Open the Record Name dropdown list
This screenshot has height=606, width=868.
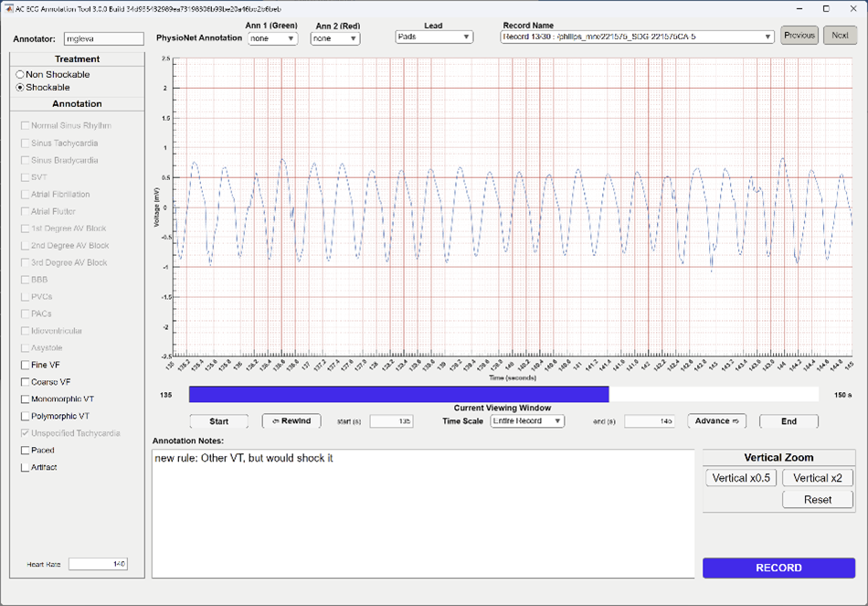637,37
